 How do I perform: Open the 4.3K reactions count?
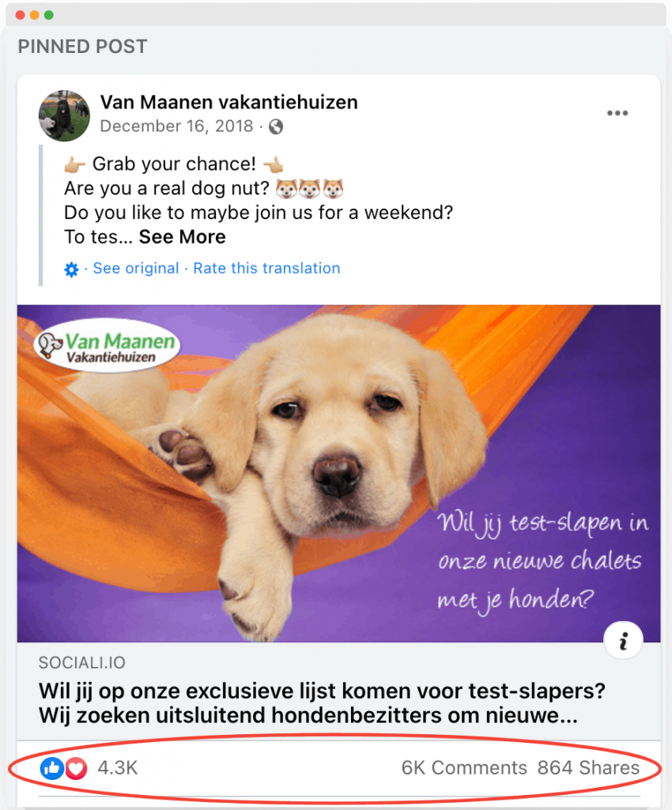118,768
